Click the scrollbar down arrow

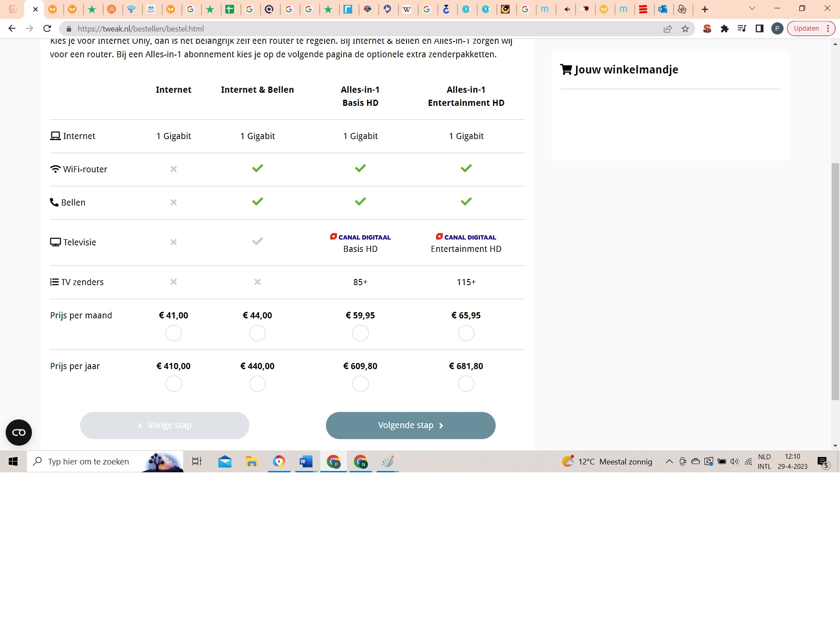point(835,446)
